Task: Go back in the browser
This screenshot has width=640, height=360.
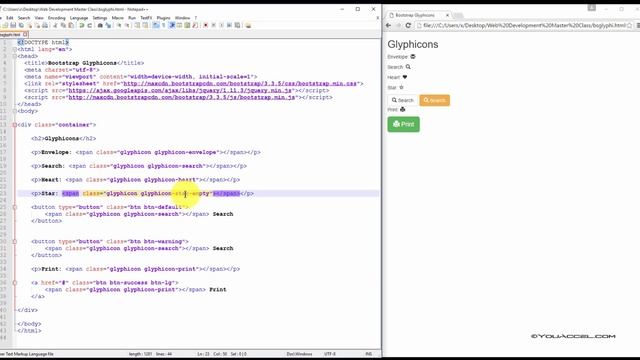Action: tap(389, 25)
